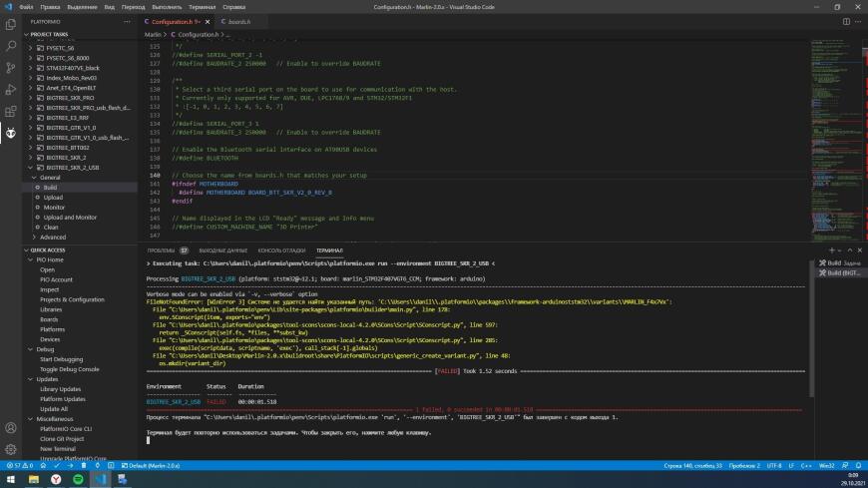Open the new terminal dropdown arrow

tap(839, 250)
